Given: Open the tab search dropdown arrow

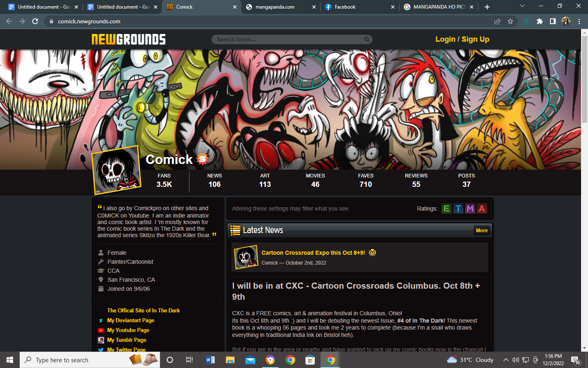Looking at the screenshot, I should (522, 6).
